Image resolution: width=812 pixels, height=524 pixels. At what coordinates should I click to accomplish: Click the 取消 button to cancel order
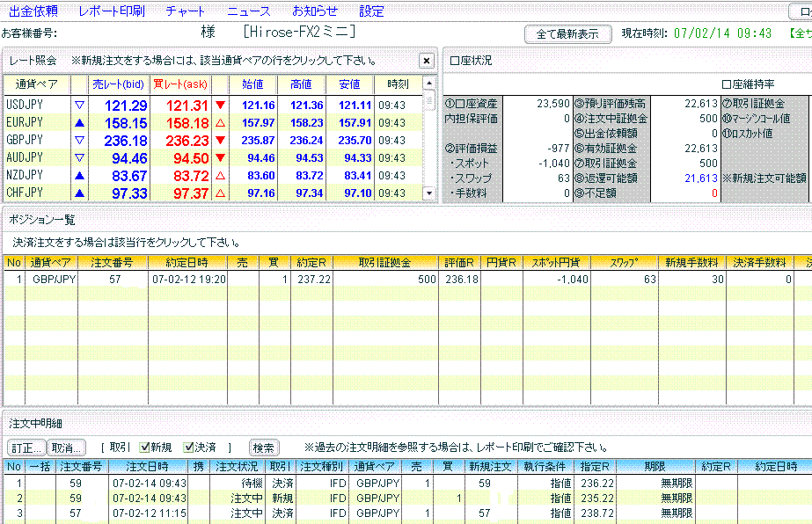tap(66, 448)
